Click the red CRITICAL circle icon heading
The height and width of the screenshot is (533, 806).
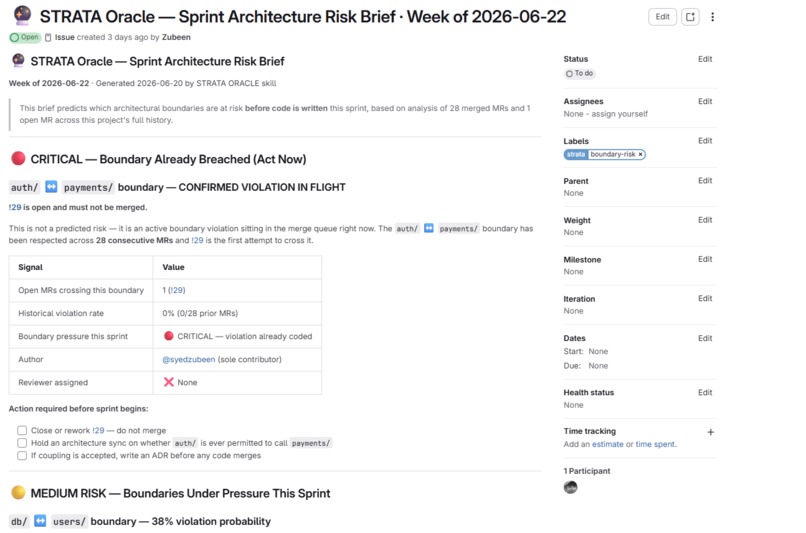(18, 158)
